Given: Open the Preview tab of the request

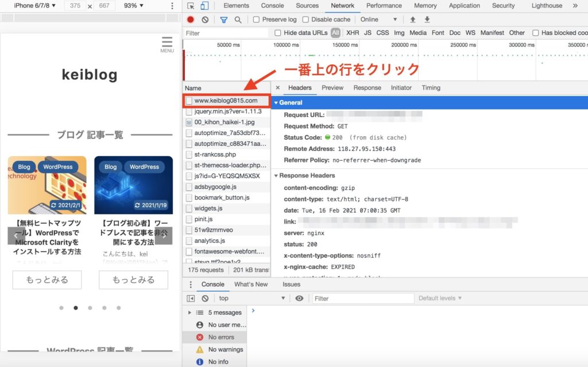Looking at the screenshot, I should point(332,87).
